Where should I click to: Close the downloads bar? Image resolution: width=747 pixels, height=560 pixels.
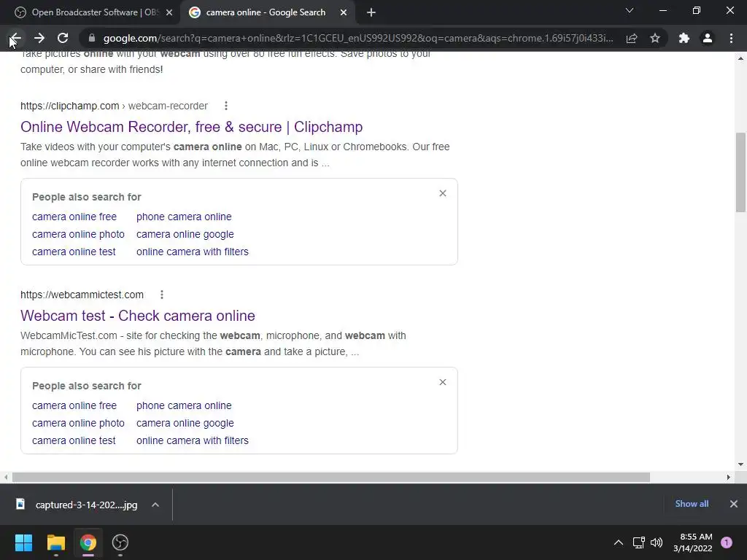[x=734, y=504]
